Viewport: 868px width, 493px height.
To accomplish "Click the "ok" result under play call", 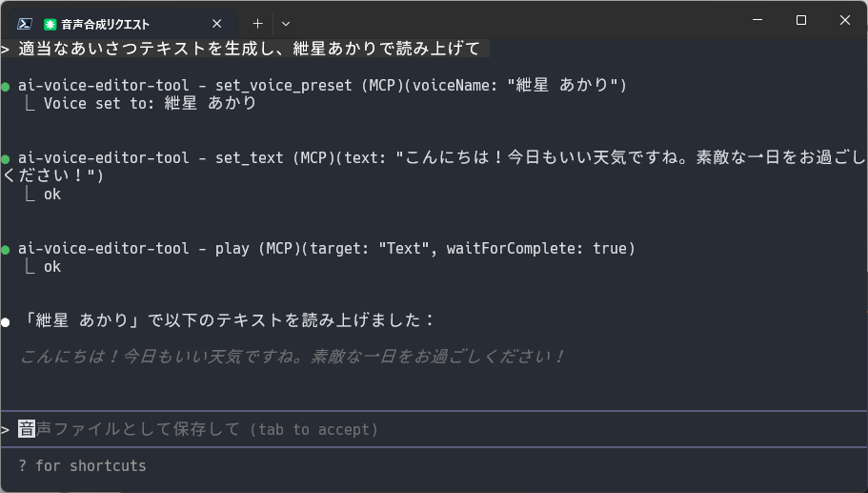I will (x=52, y=267).
